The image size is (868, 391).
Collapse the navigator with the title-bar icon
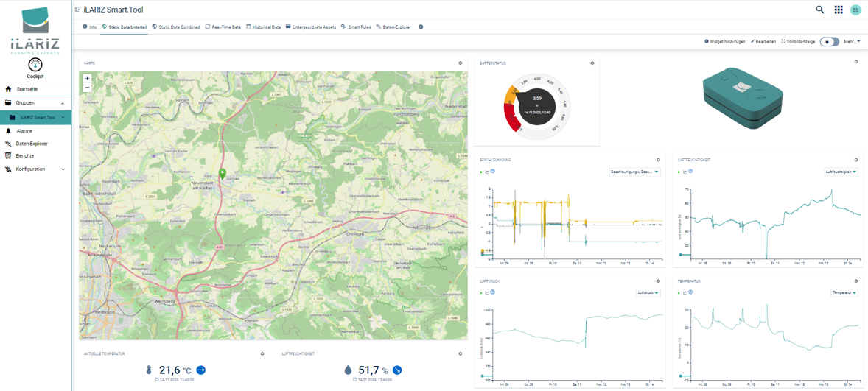(x=77, y=10)
